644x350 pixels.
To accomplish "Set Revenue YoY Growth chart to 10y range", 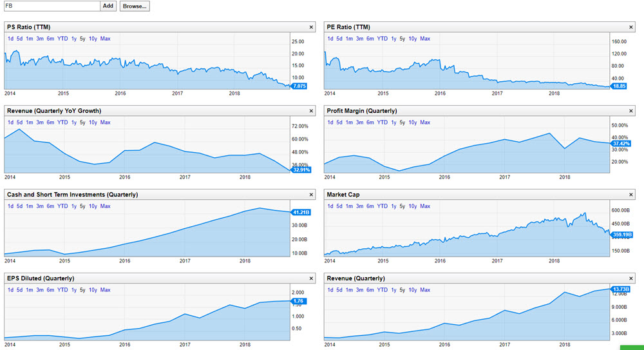I will click(x=93, y=122).
